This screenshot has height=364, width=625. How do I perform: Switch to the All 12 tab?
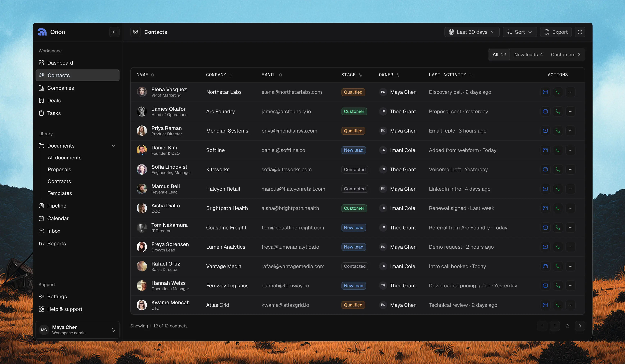(499, 54)
